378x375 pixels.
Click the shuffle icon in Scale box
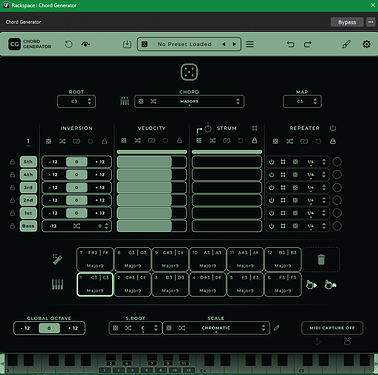click(x=182, y=328)
